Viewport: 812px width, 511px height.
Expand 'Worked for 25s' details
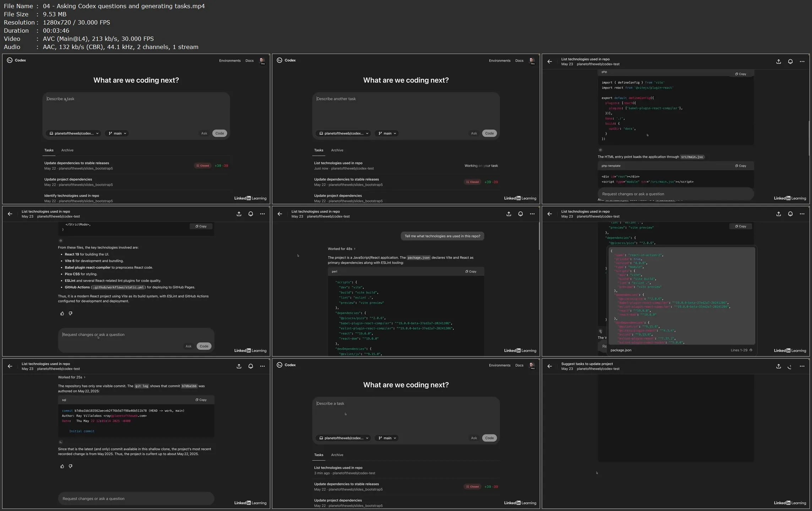[71, 377]
